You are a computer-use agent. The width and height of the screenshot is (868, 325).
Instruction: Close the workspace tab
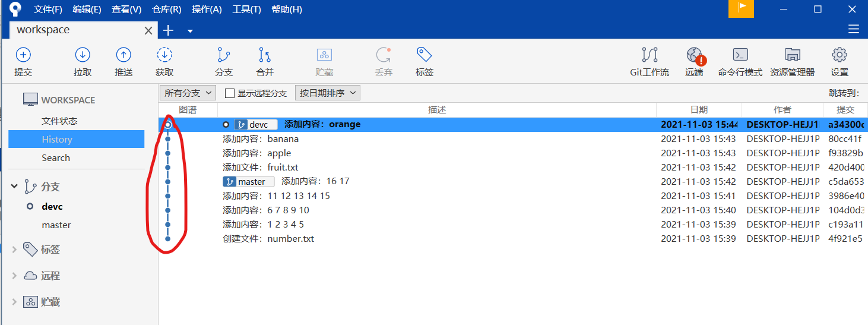(x=148, y=30)
